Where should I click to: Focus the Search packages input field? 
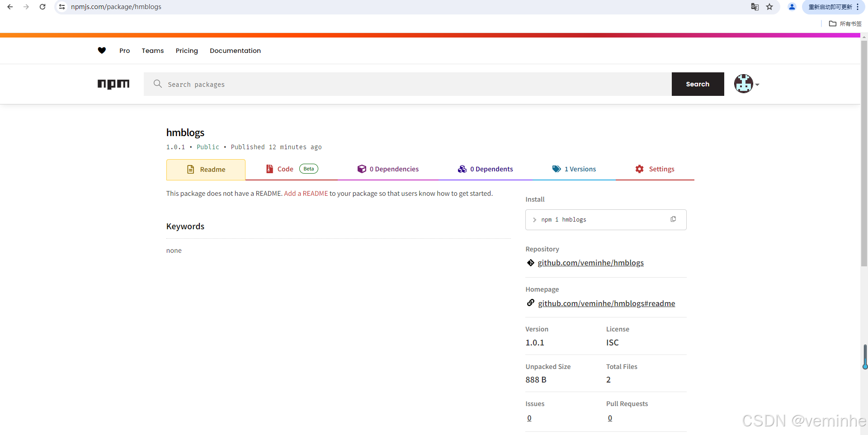pos(407,84)
